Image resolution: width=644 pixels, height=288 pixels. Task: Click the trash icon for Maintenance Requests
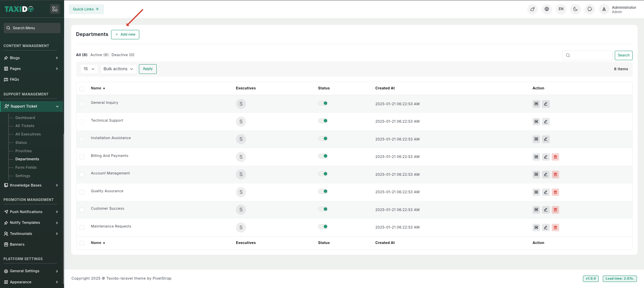point(555,228)
